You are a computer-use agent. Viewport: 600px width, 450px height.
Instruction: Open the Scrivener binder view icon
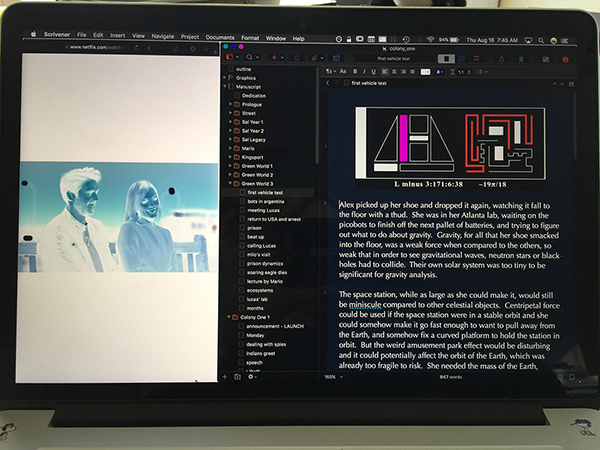[x=230, y=57]
